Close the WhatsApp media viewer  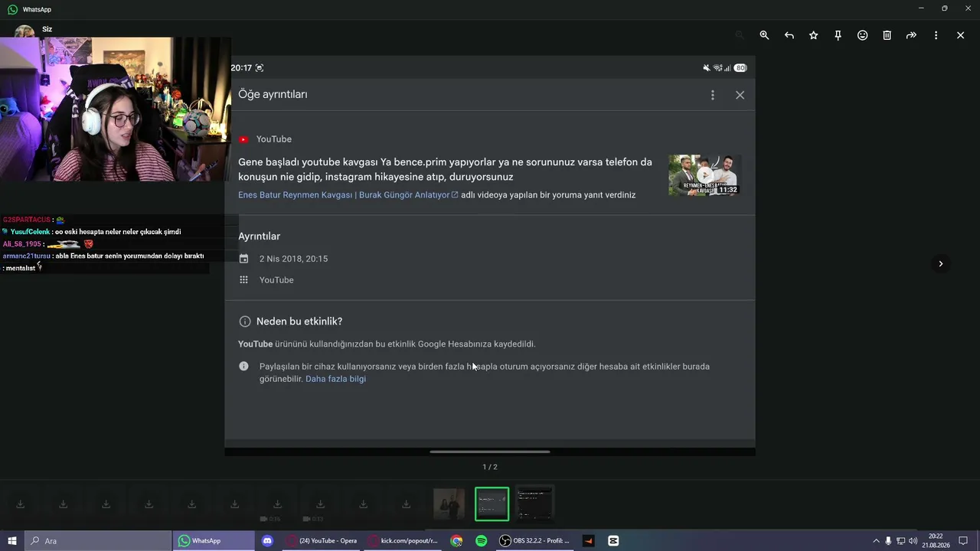coord(960,35)
